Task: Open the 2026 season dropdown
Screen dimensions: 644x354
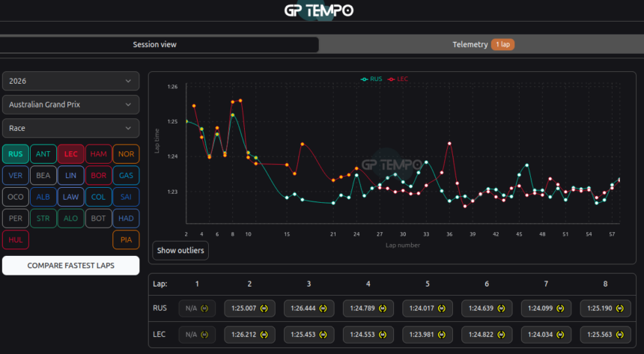Action: coord(70,81)
